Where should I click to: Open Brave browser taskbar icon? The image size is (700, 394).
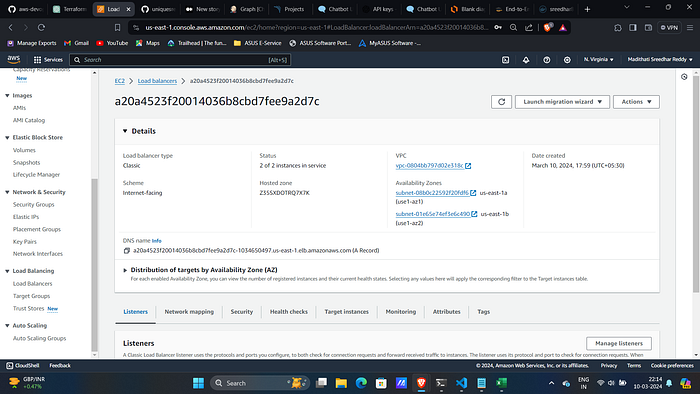[421, 383]
